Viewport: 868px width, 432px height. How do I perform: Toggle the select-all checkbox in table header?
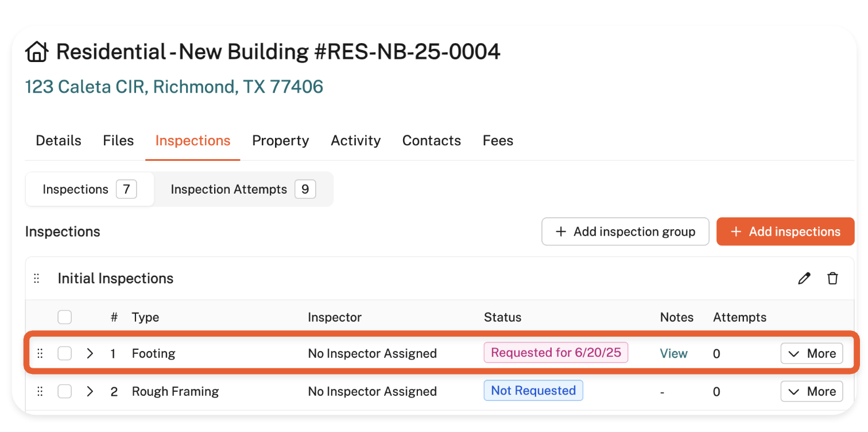click(x=65, y=317)
